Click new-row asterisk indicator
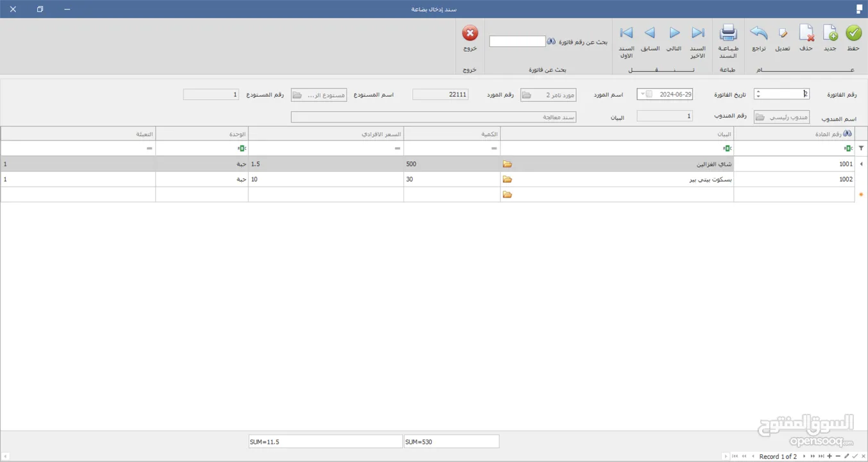Viewport: 868px width, 462px height. pos(861,194)
